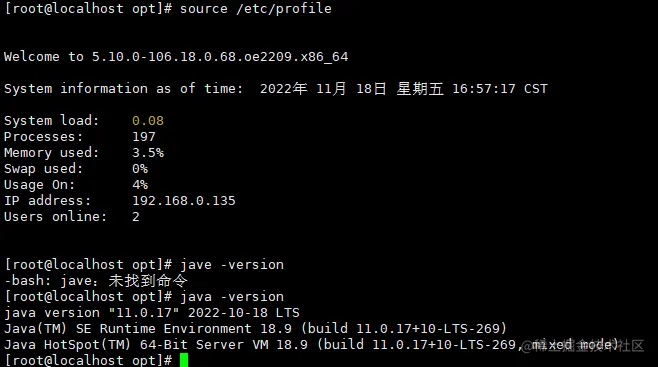Click the kernel version text in Welcome line
This screenshot has height=367, width=658.
pos(220,57)
